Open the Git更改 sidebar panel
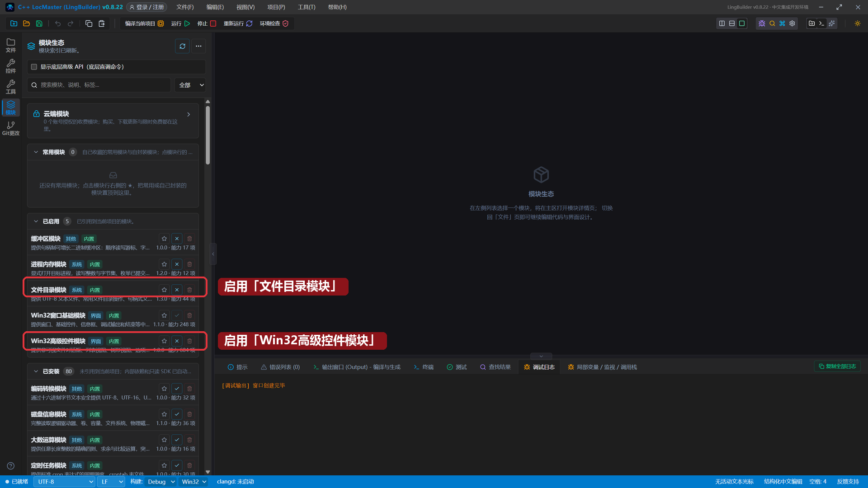The image size is (868, 488). pyautogui.click(x=10, y=128)
